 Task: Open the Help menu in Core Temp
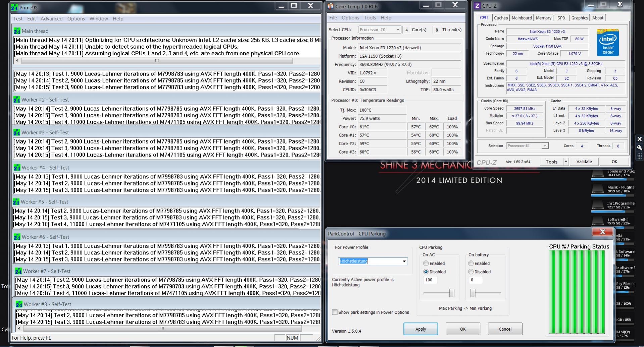[386, 18]
